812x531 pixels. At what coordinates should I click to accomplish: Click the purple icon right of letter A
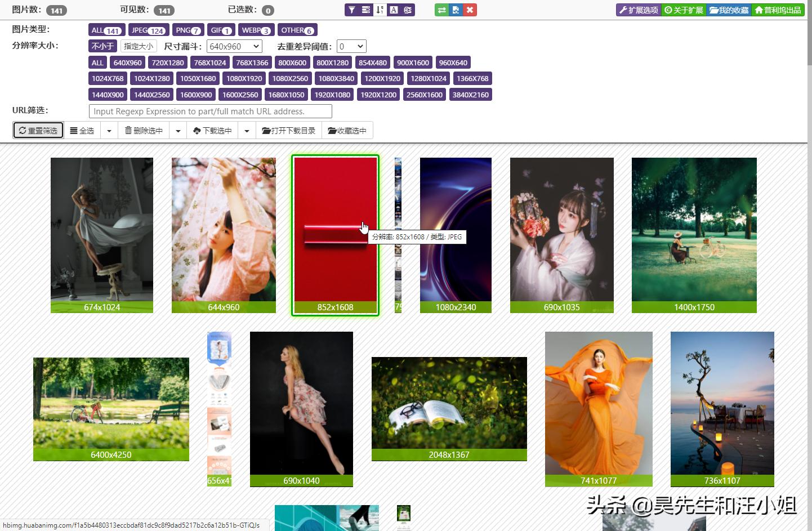pos(408,10)
